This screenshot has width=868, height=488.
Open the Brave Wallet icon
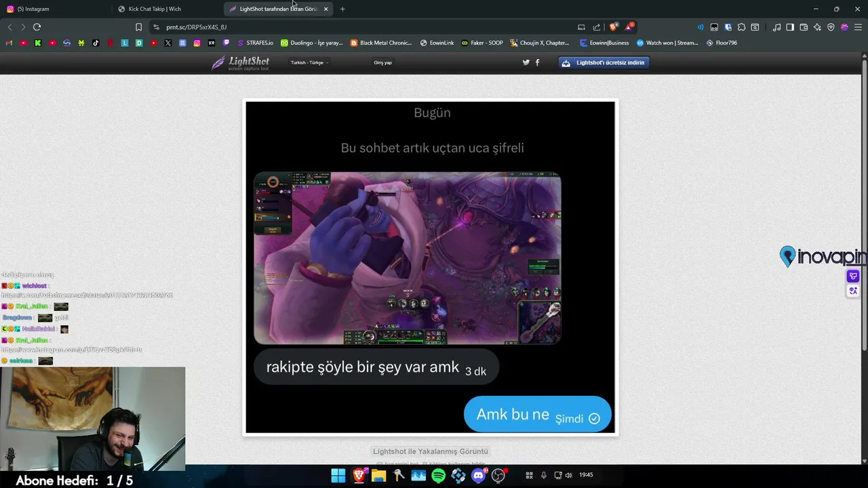804,27
